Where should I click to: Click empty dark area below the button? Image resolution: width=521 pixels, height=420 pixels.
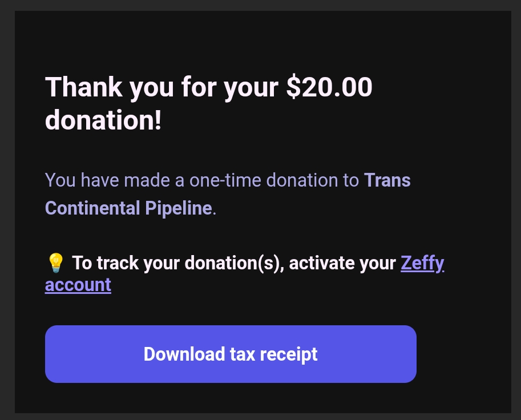[x=257, y=398]
